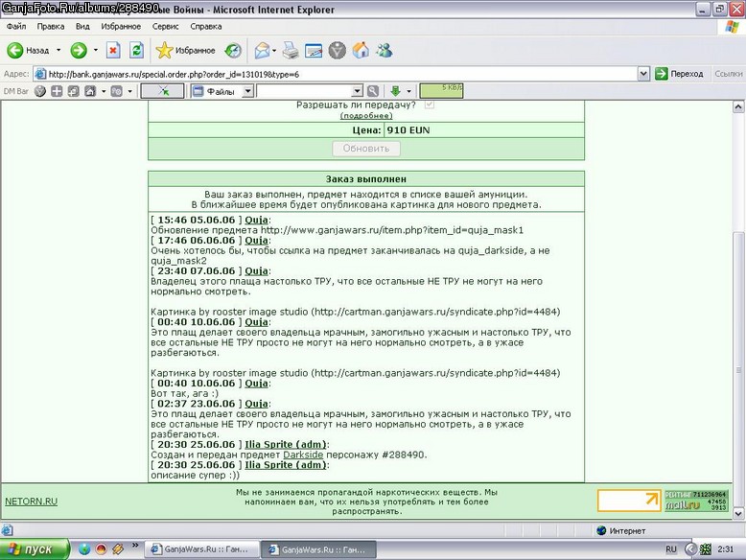The image size is (746, 560).
Task: Open Back button history dropdown arrow
Action: point(58,50)
